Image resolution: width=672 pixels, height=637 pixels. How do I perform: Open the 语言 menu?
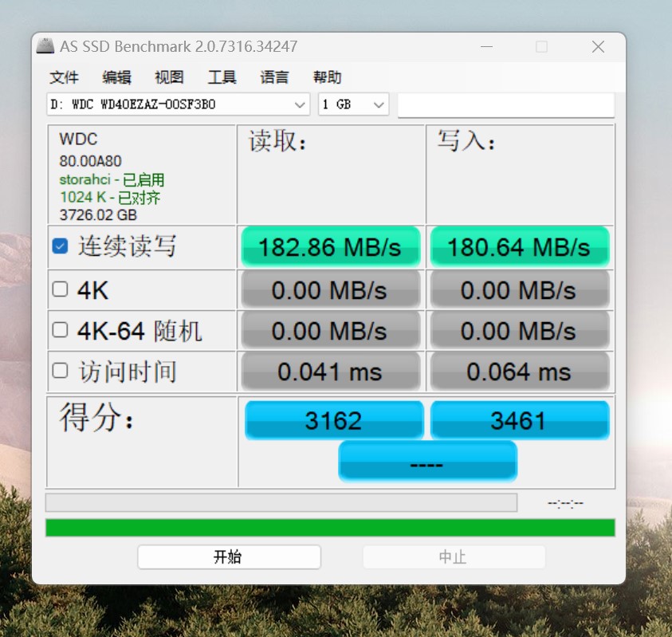click(x=274, y=77)
